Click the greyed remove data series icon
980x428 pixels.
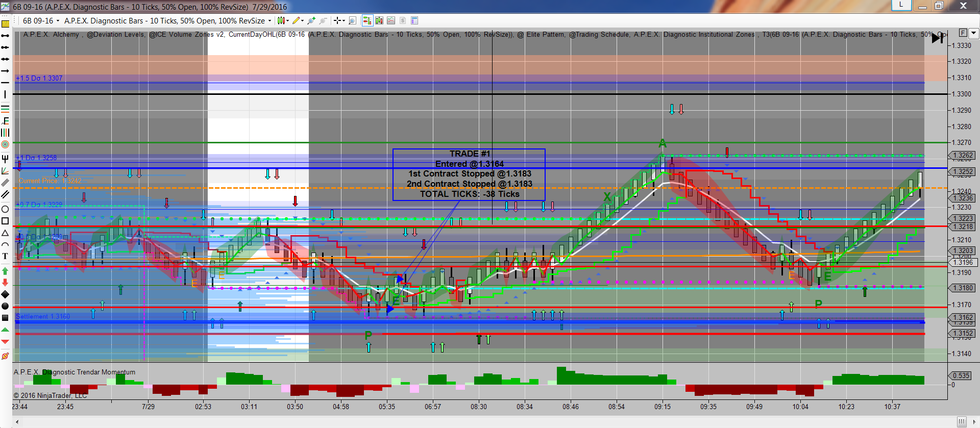pos(323,21)
